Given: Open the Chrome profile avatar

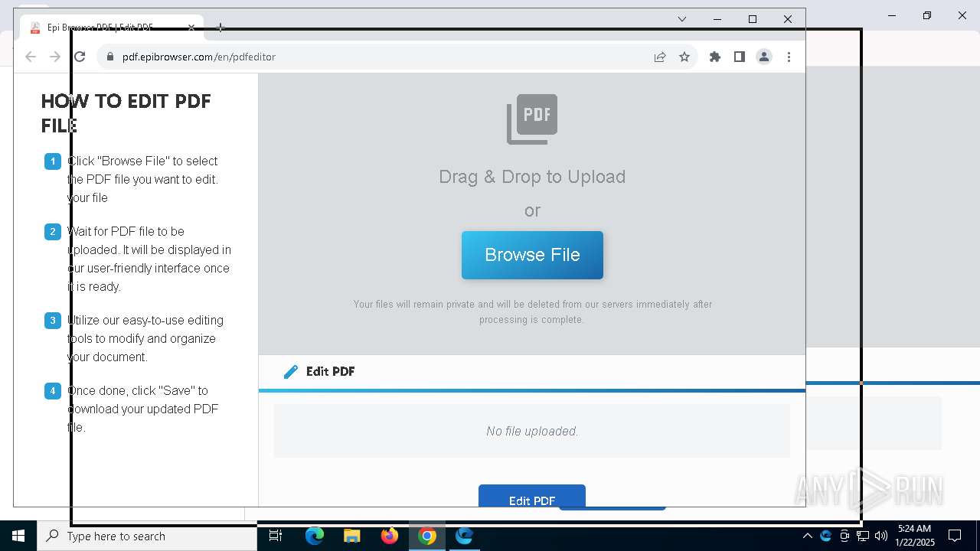Looking at the screenshot, I should tap(764, 57).
